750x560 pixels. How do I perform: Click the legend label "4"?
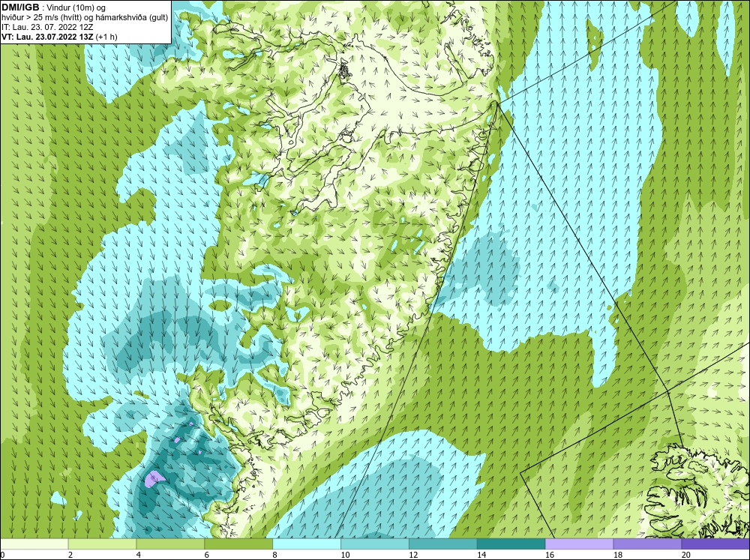pos(138,555)
